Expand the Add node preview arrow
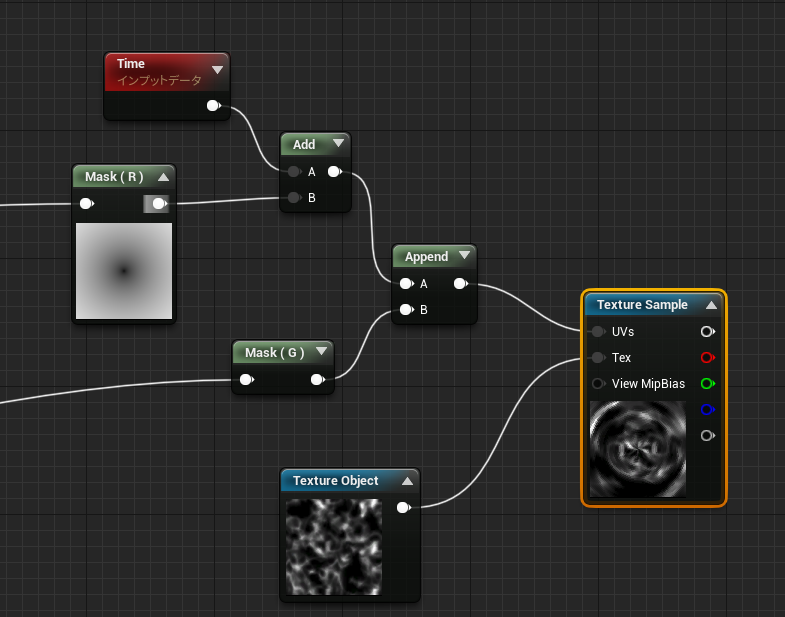Screen dimensions: 785x617 pyautogui.click(x=338, y=143)
